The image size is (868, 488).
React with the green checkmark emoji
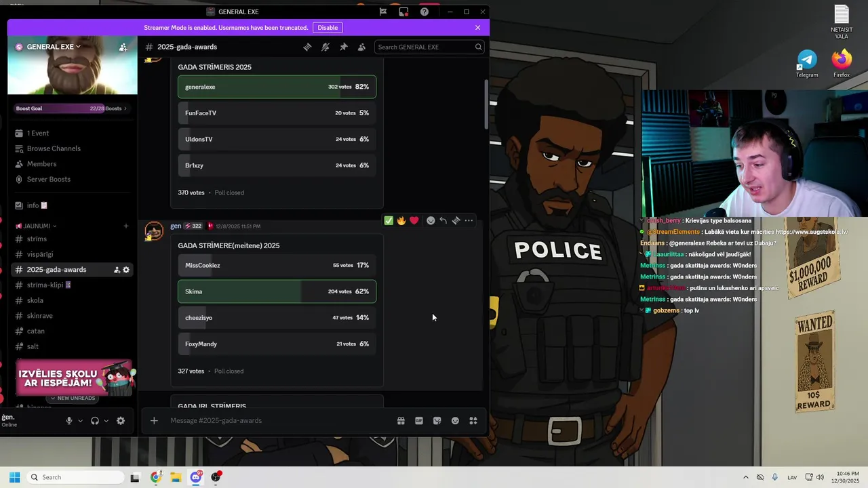pyautogui.click(x=389, y=220)
